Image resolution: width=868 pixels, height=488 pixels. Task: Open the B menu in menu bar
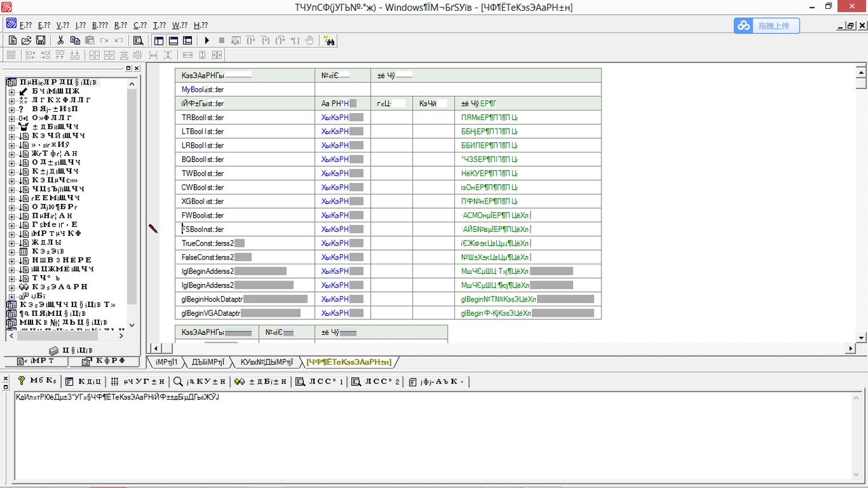point(100,25)
